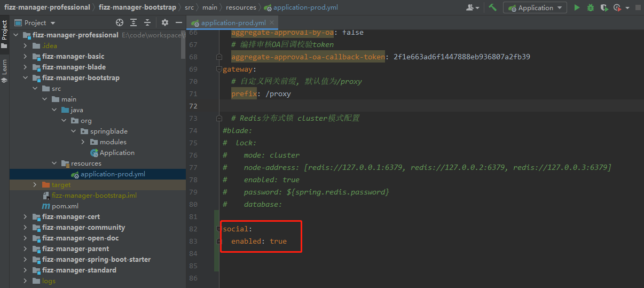The height and width of the screenshot is (288, 644).
Task: Click the Select Opened File target icon
Action: [x=120, y=22]
